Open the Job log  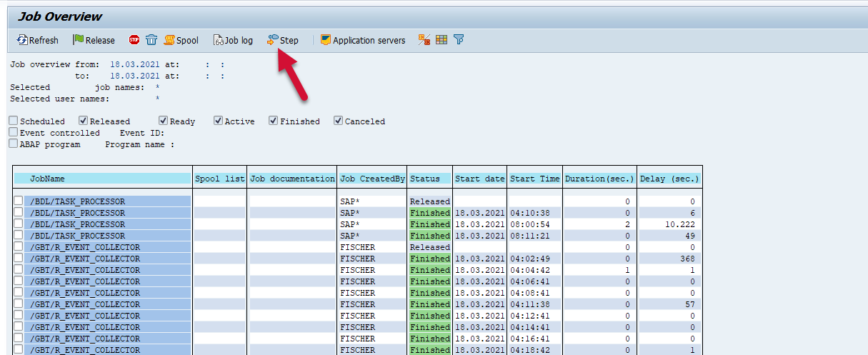tap(233, 40)
